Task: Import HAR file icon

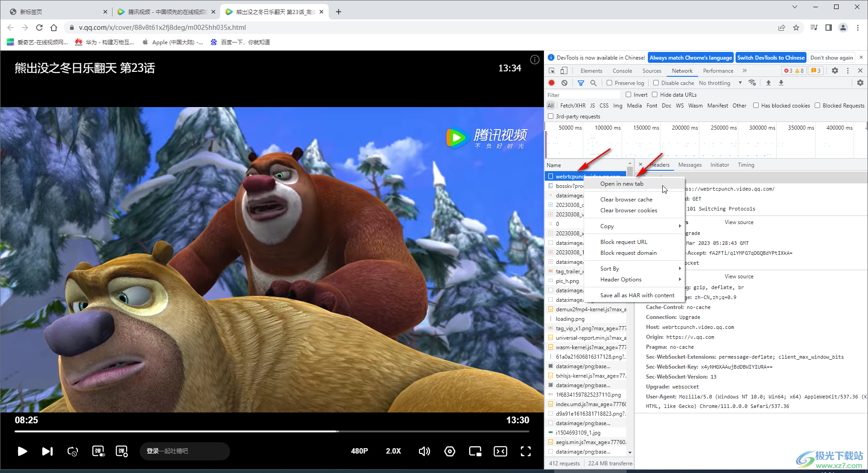Action: 769,83
